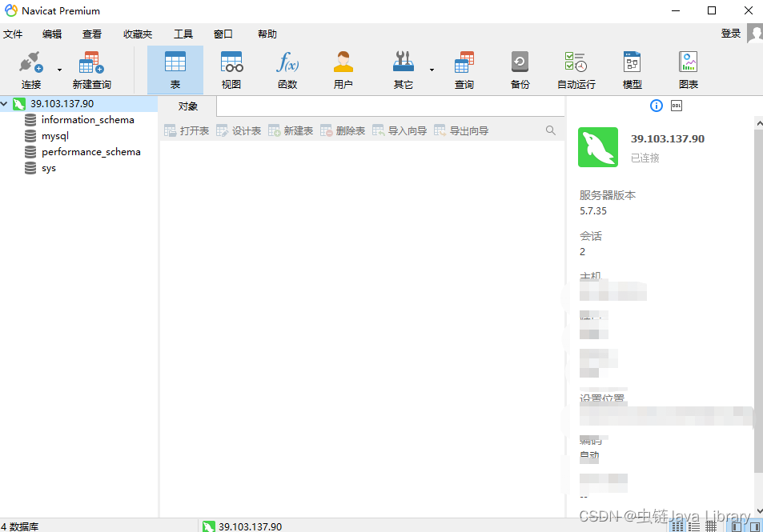Open the 收藏夹 menu
Image resolution: width=763 pixels, height=532 pixels.
138,34
